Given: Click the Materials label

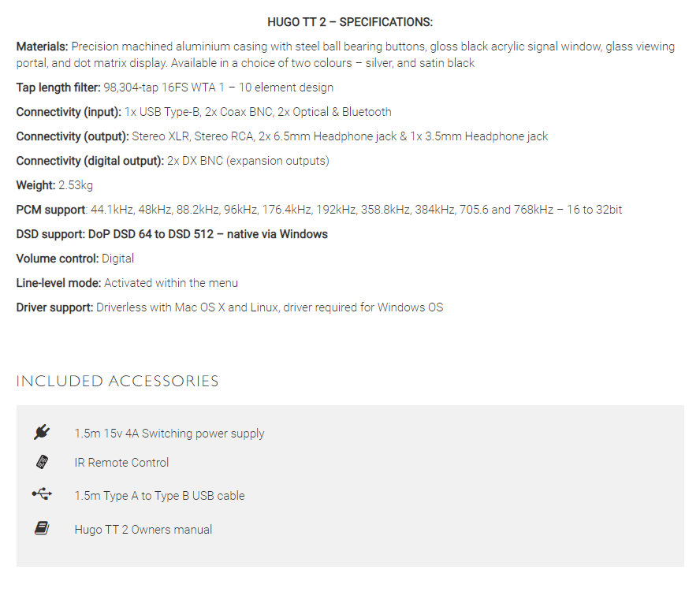Looking at the screenshot, I should click(x=42, y=47).
